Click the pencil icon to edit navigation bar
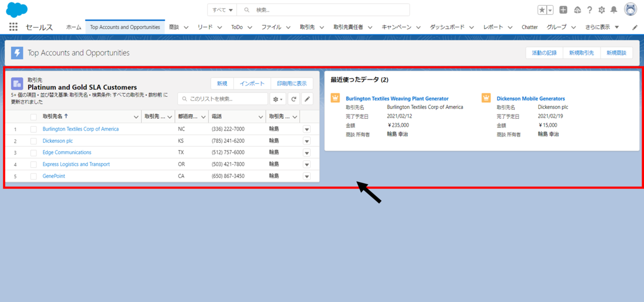Screen dimensions: 644x302 pos(635,27)
